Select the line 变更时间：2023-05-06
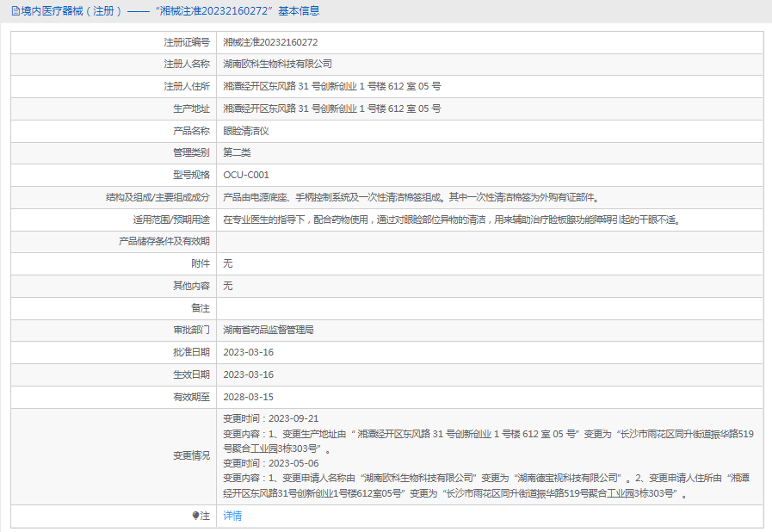 click(x=271, y=463)
